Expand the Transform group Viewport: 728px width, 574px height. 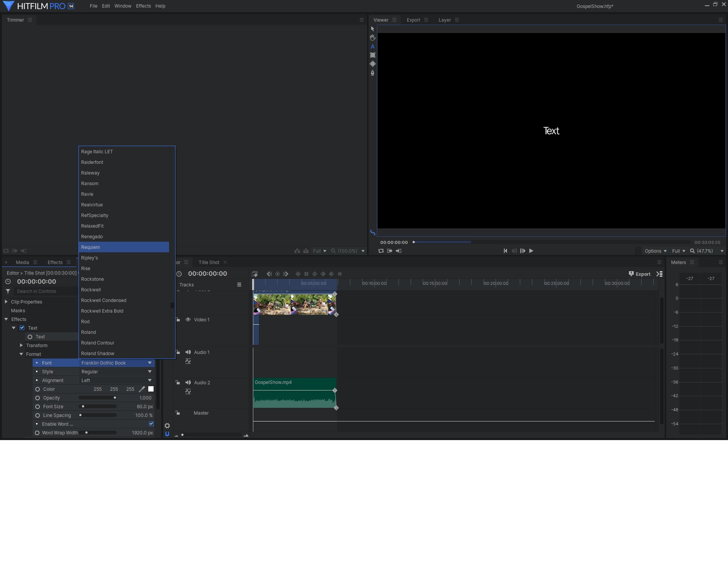[21, 345]
